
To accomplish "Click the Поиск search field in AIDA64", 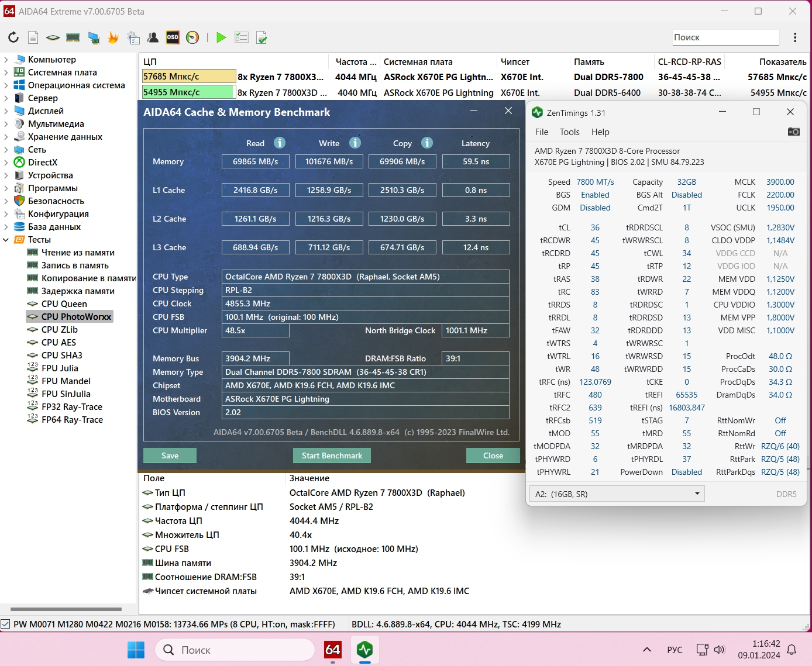I will 725,37.
